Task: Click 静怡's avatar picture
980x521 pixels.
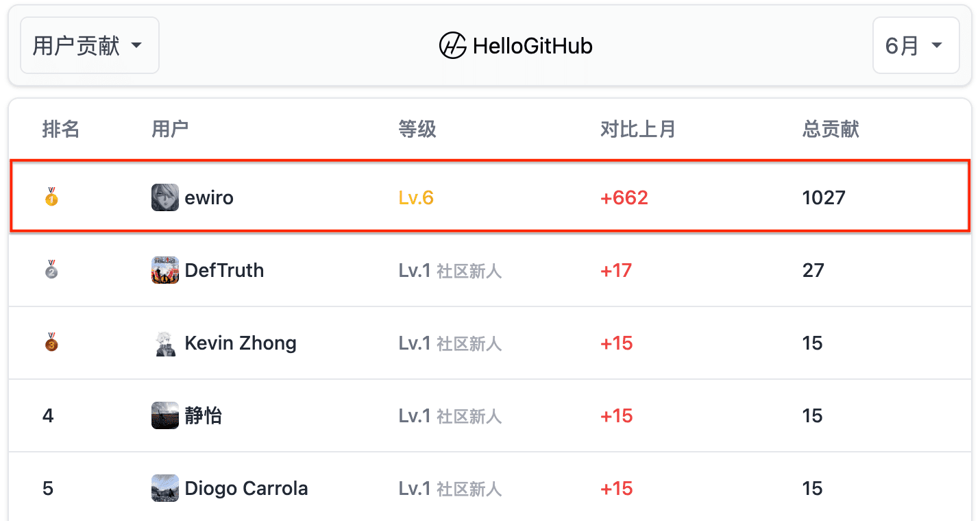Action: (x=165, y=415)
